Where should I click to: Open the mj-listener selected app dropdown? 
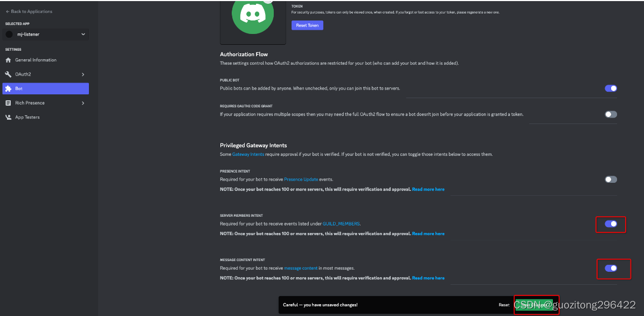46,35
